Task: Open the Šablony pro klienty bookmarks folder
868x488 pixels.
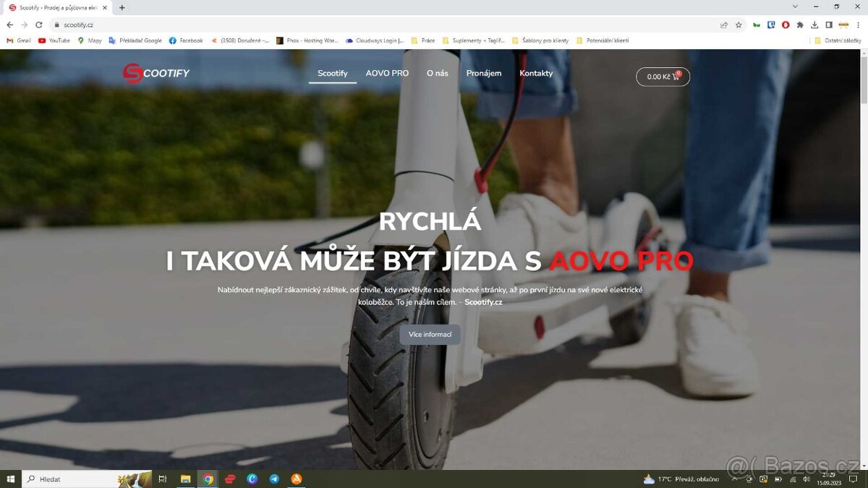Action: [540, 40]
